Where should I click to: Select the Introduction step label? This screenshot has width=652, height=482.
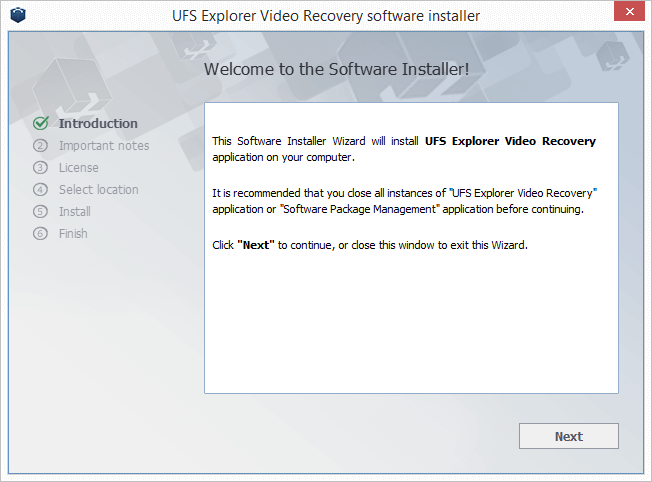(x=98, y=124)
